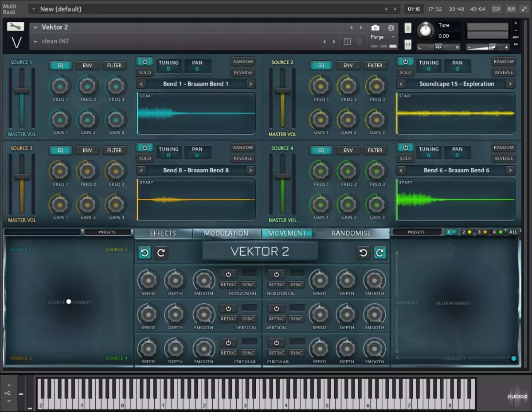Open Bend 1 - Braaam Bend 1 selector

(196, 84)
